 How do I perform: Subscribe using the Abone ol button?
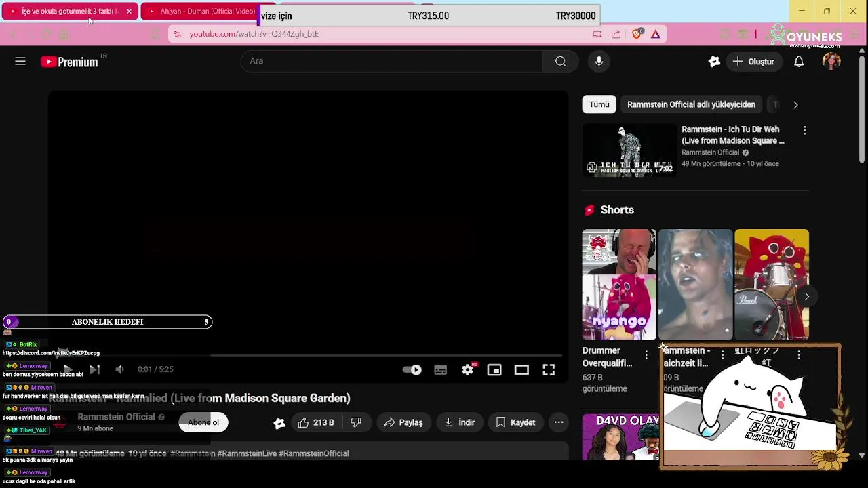[x=203, y=422]
